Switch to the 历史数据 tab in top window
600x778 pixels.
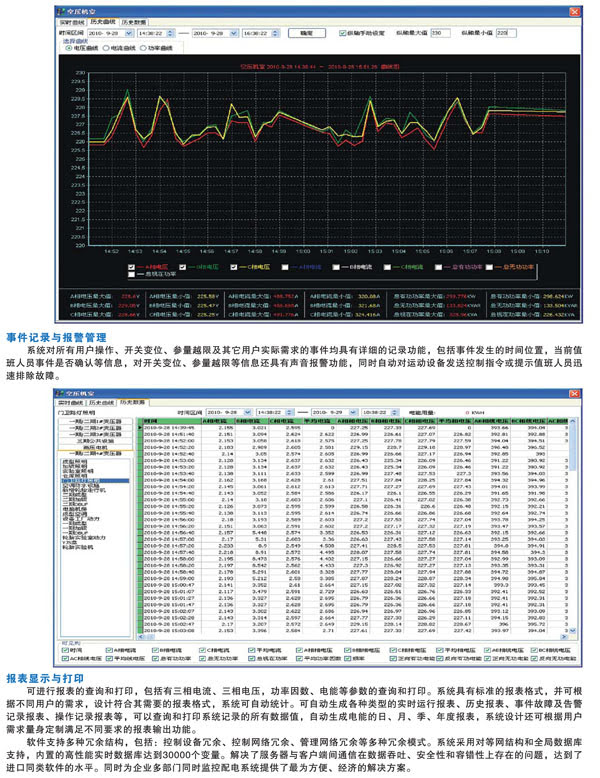[134, 20]
